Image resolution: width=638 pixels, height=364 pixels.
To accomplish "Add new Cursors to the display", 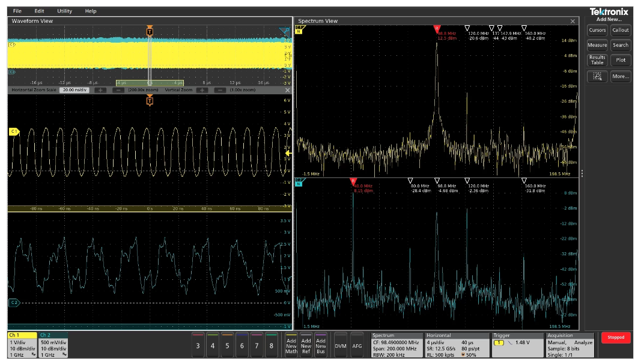I will coord(597,30).
